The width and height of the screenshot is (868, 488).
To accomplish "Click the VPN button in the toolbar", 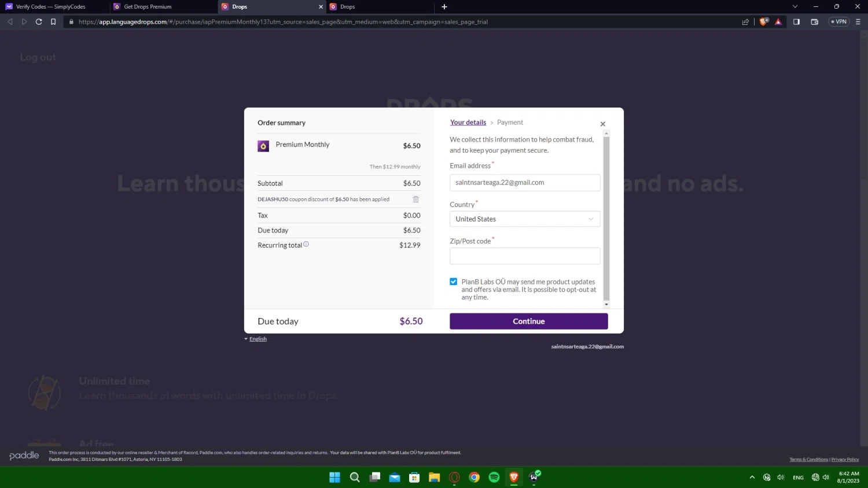I will pos(839,22).
